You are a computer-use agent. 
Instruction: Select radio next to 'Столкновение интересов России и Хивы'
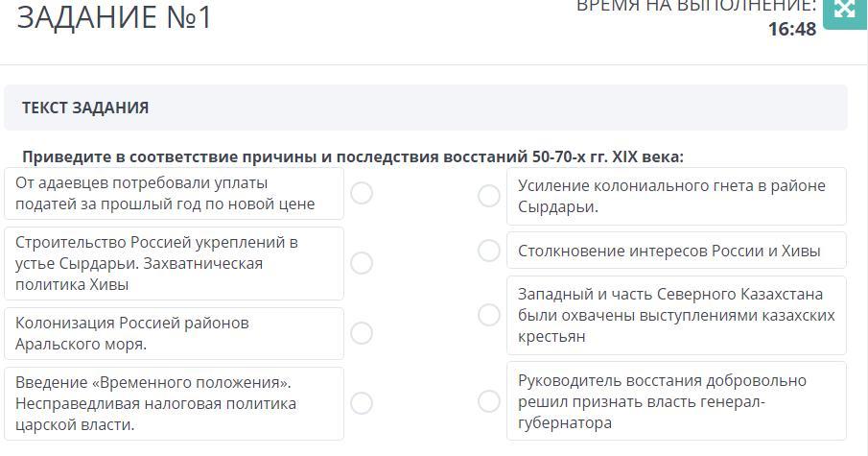point(489,251)
